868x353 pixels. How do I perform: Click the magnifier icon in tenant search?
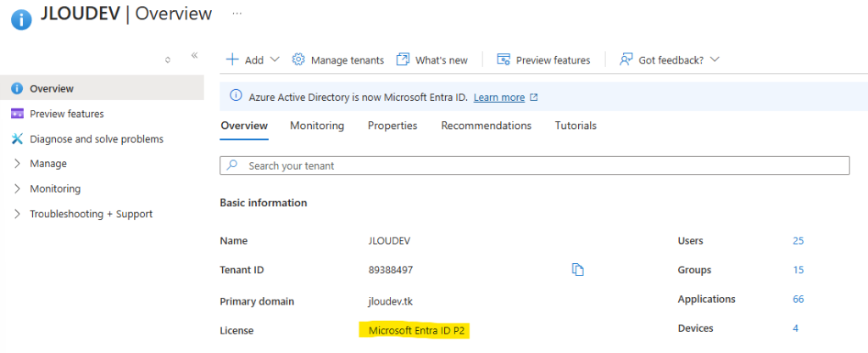233,165
